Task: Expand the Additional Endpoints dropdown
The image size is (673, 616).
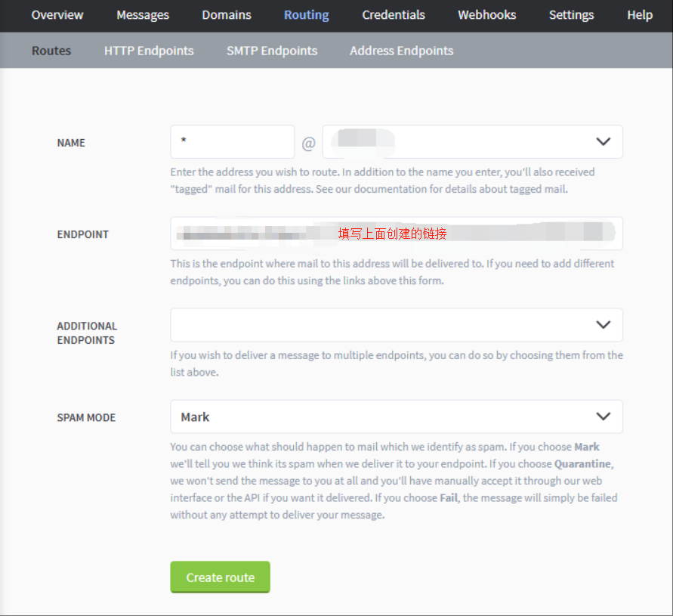Action: tap(396, 325)
